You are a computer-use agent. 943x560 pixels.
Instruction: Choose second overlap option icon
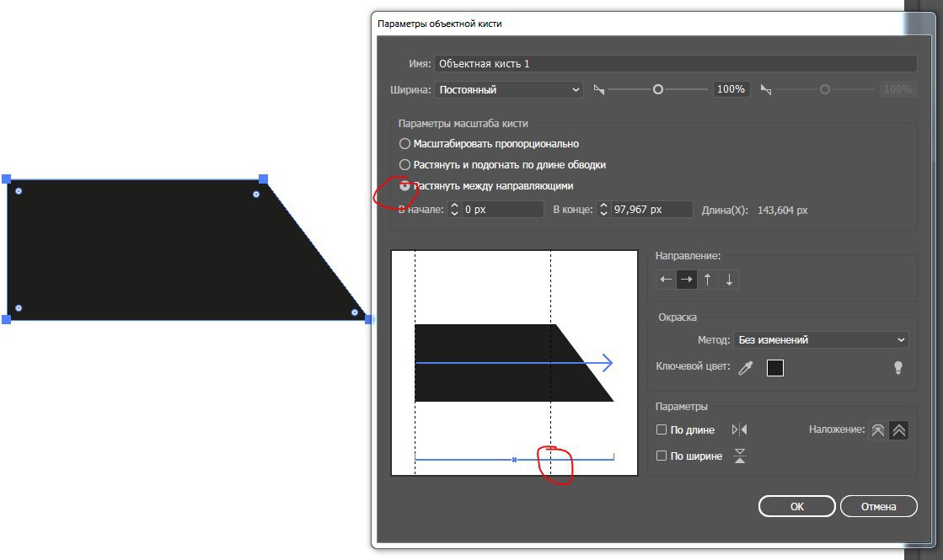898,430
